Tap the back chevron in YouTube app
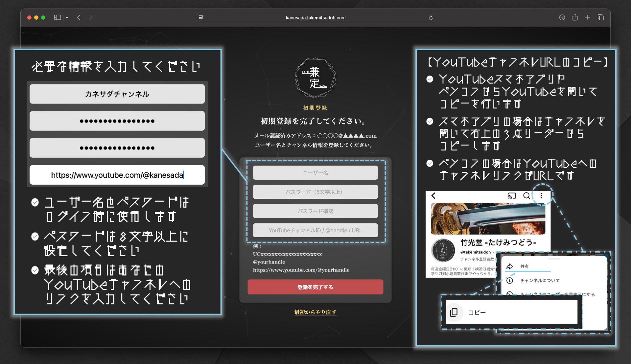Screen dimensions: 631x364 tap(433, 196)
